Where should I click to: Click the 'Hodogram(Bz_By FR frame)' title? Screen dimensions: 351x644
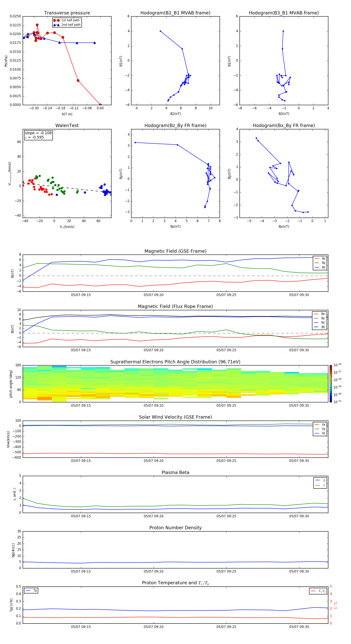pyautogui.click(x=175, y=125)
